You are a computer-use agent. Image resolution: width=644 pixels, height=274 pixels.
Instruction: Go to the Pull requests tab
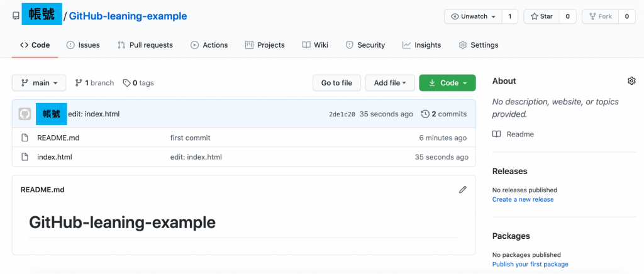pos(145,45)
